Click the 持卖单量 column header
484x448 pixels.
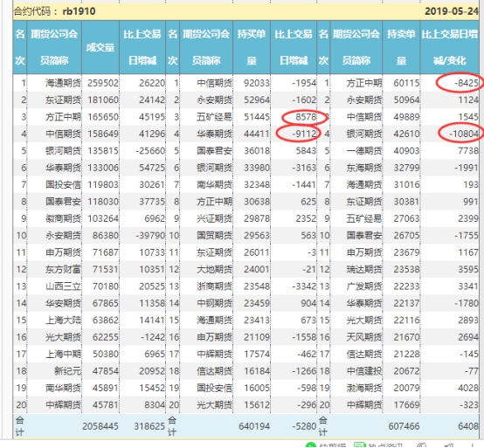click(401, 47)
